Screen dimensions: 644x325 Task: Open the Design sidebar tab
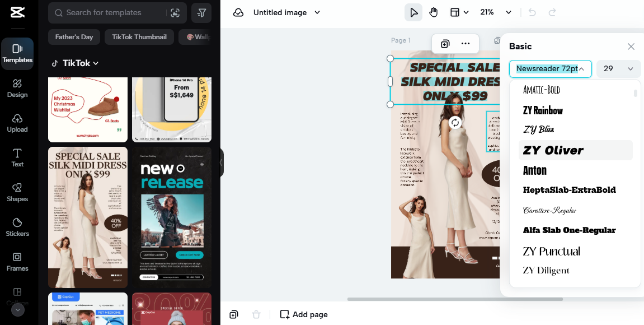click(17, 89)
